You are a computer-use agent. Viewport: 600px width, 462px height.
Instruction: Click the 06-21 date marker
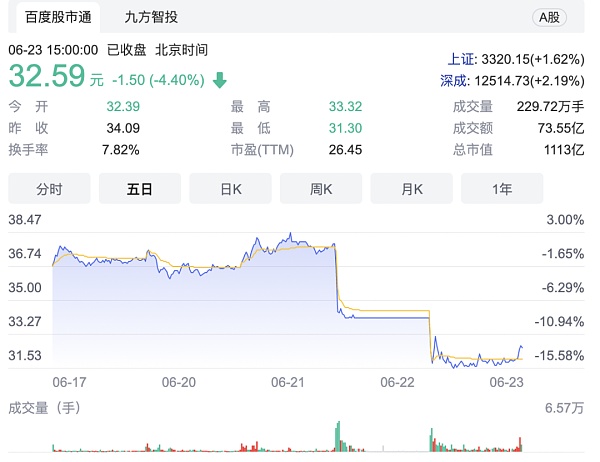287,382
